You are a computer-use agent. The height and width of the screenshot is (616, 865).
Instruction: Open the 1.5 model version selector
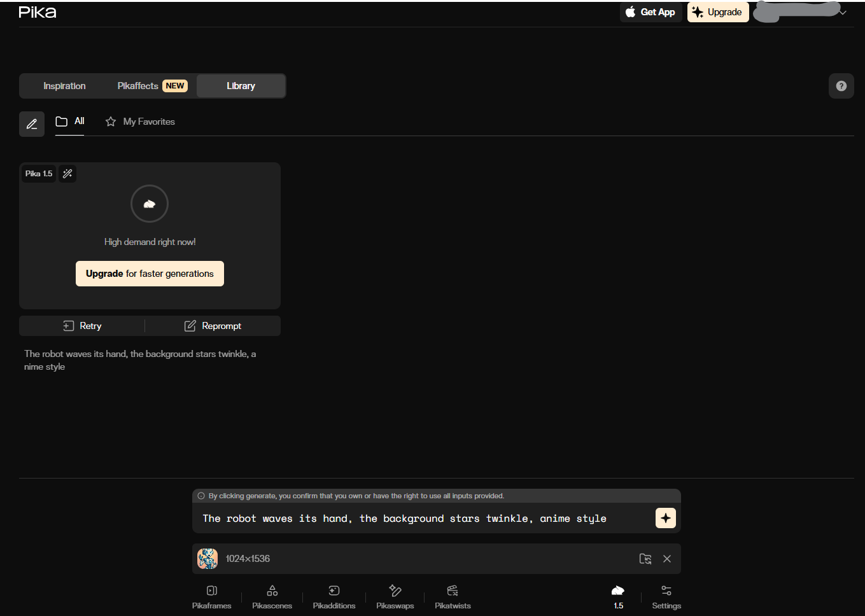point(618,596)
